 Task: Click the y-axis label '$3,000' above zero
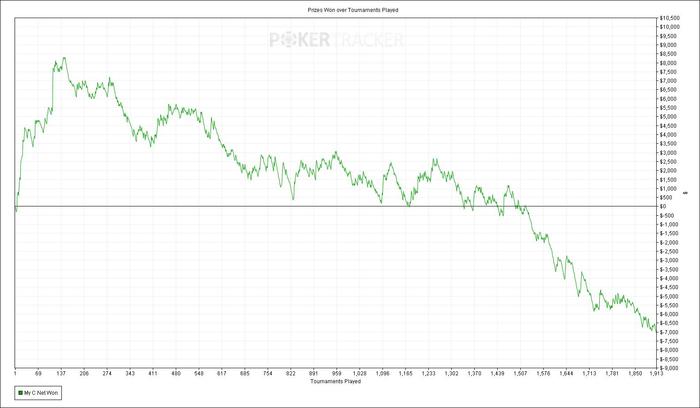(x=669, y=153)
